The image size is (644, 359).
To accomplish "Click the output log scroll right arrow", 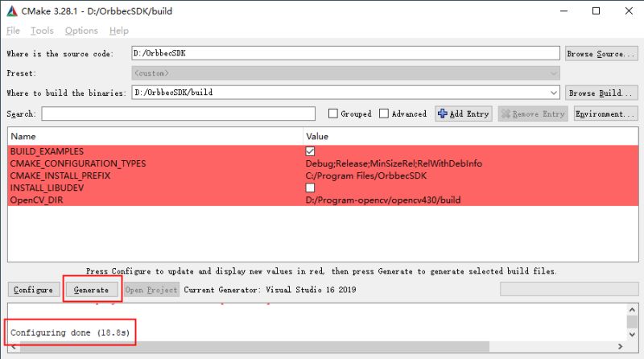I will coord(620,347).
